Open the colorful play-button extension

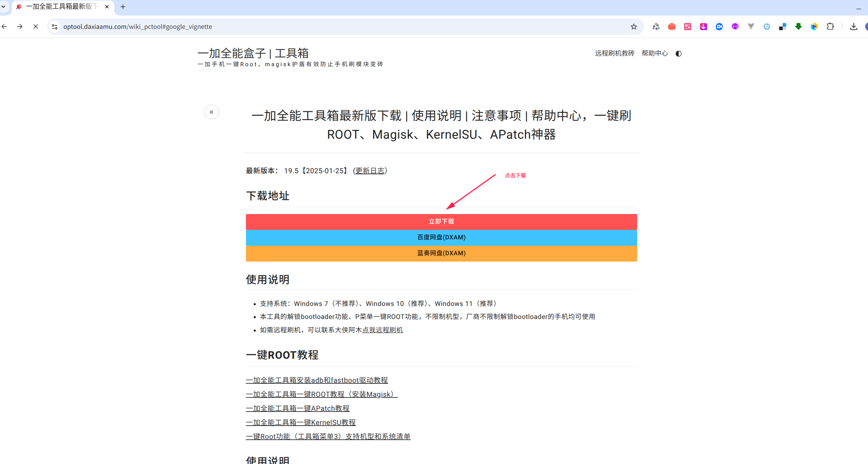(814, 27)
